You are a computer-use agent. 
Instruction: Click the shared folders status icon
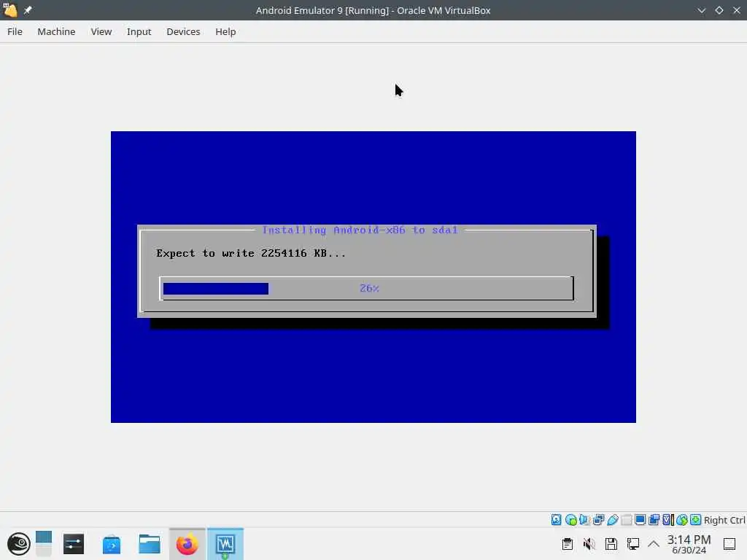point(627,519)
